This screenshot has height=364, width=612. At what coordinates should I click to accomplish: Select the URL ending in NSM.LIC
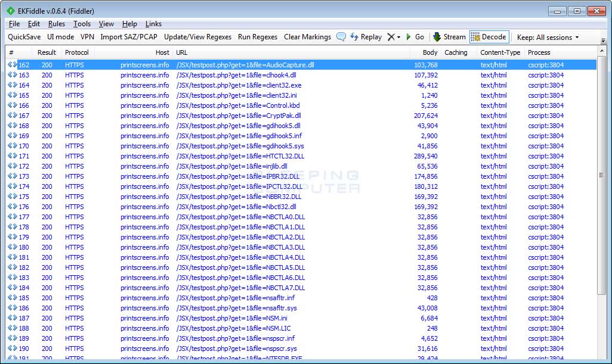[233, 328]
